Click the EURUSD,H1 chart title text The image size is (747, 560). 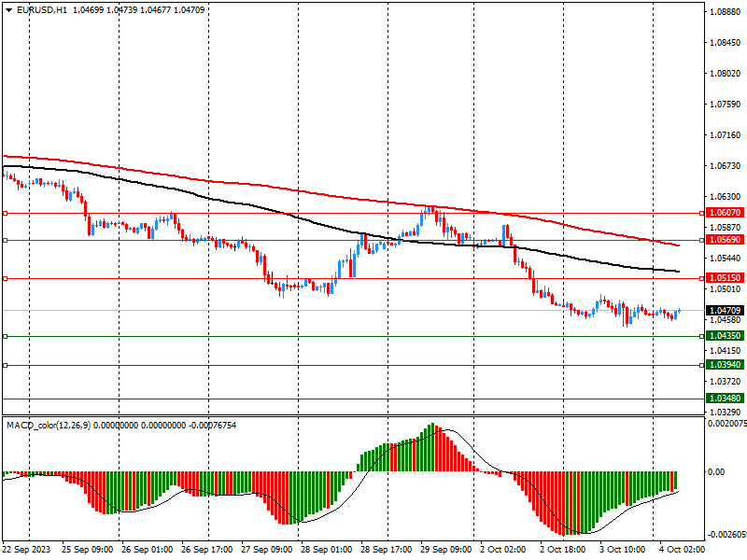pos(42,10)
